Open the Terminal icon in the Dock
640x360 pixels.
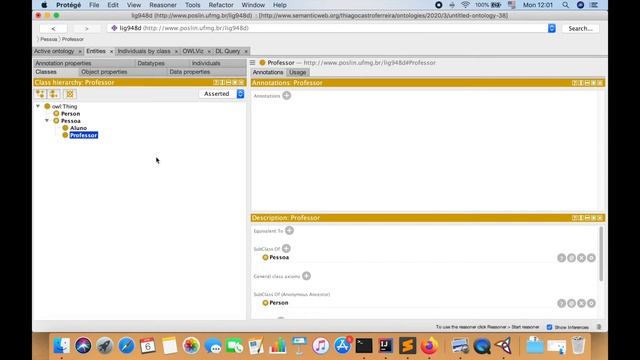coord(364,346)
